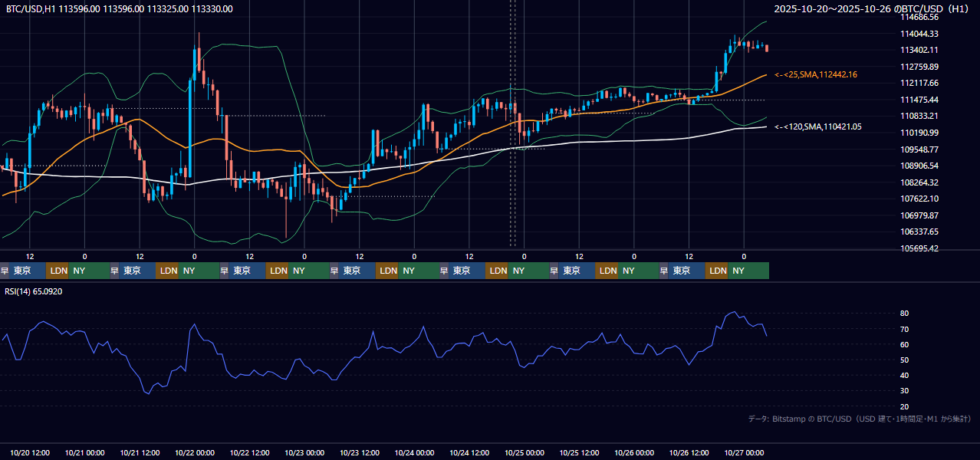Click price axis value 108906.54
Viewport: 980px width, 460px height.
pyautogui.click(x=919, y=166)
